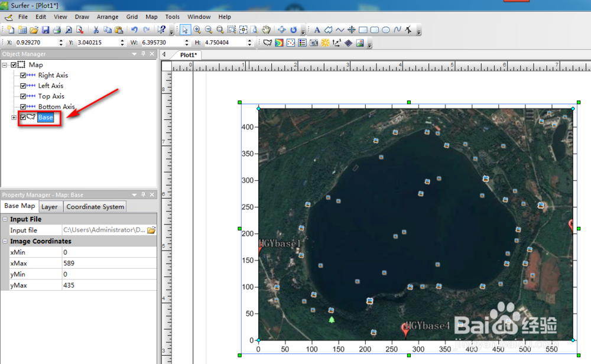Click the W width input field
The image size is (591, 364).
pos(162,43)
